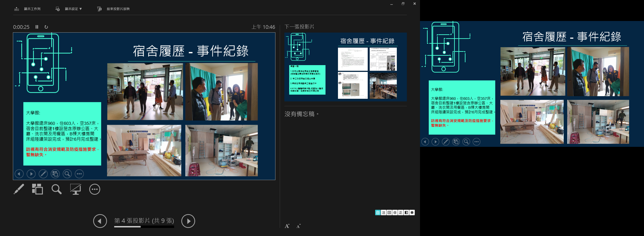Black out the slide show screen

(x=75, y=189)
